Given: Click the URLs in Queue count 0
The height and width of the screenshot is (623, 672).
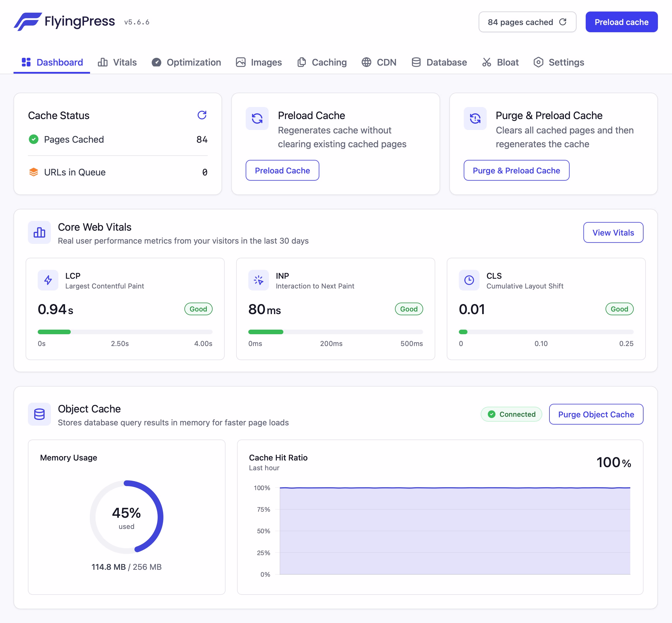Looking at the screenshot, I should [205, 172].
